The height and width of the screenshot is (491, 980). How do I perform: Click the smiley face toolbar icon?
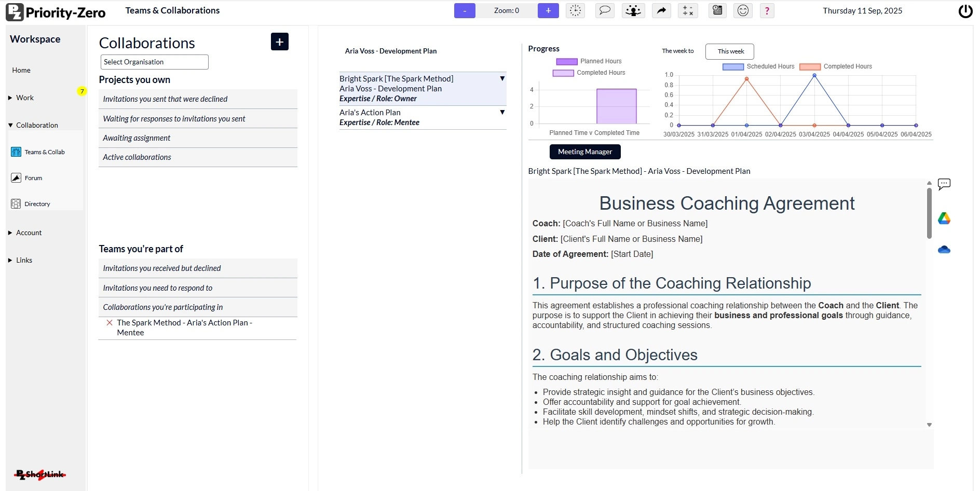point(743,10)
